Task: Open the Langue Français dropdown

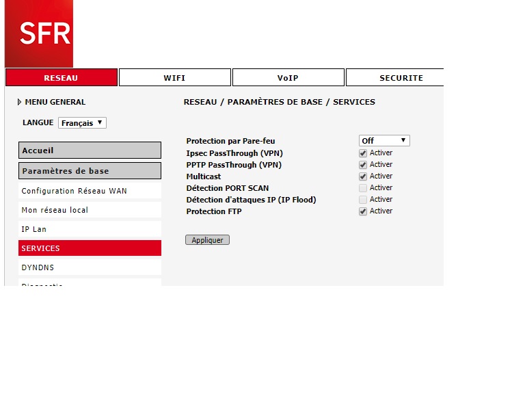Action: pyautogui.click(x=82, y=123)
